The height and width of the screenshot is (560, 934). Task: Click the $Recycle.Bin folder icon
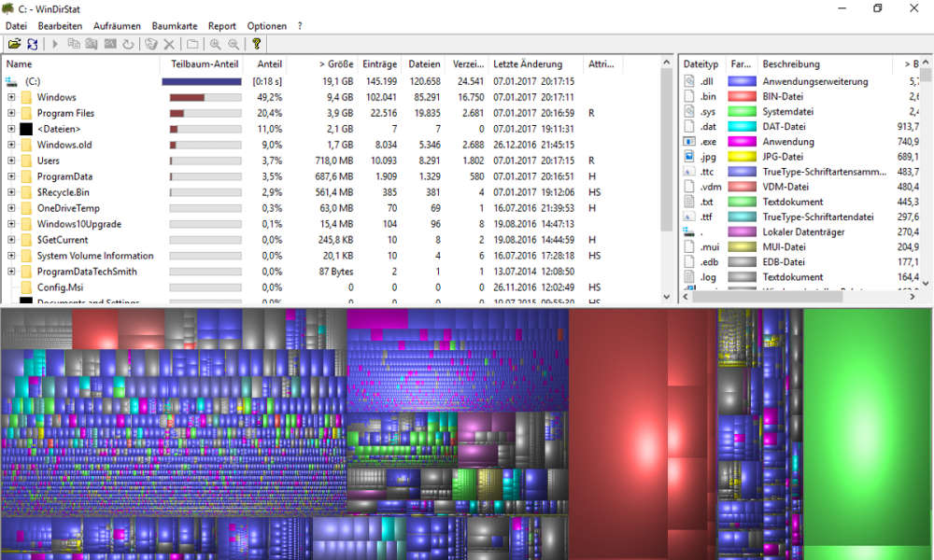(x=26, y=192)
